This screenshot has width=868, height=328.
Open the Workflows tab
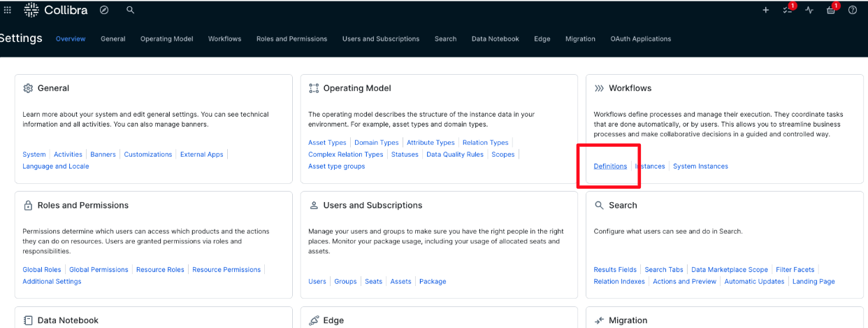coord(224,39)
